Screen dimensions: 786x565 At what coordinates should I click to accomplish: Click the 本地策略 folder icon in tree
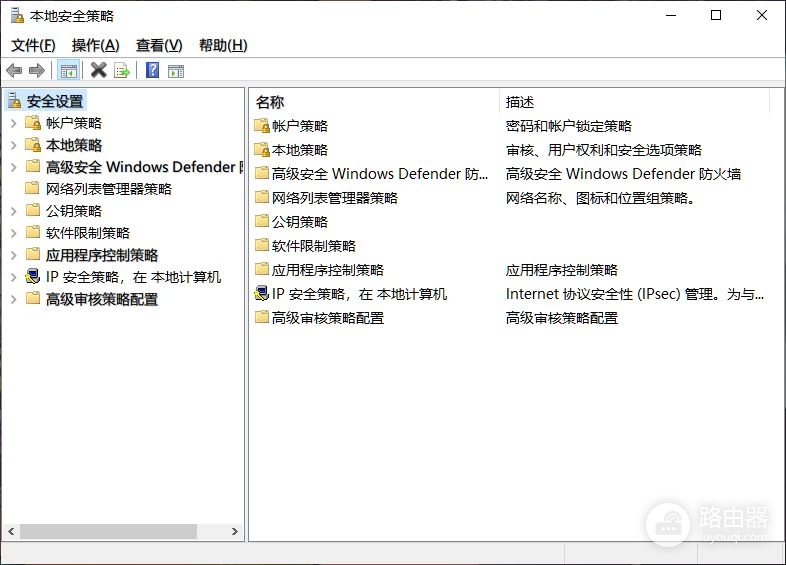coord(33,144)
